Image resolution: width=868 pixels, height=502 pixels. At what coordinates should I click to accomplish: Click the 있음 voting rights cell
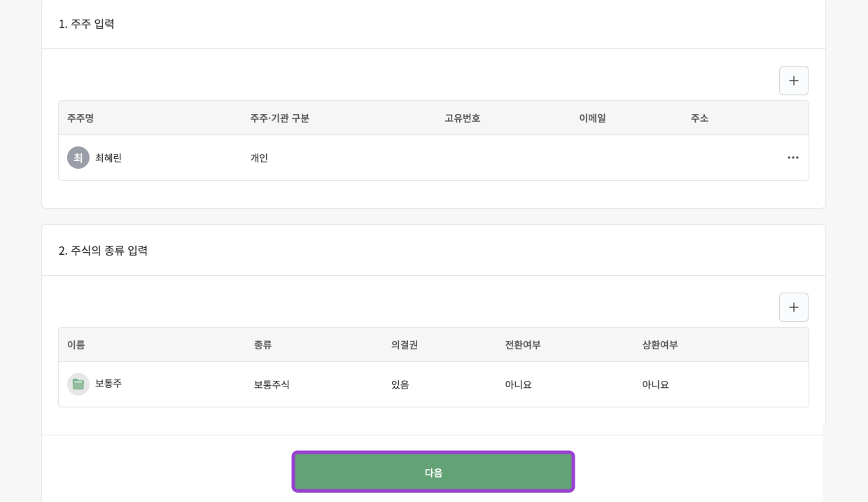pyautogui.click(x=400, y=384)
